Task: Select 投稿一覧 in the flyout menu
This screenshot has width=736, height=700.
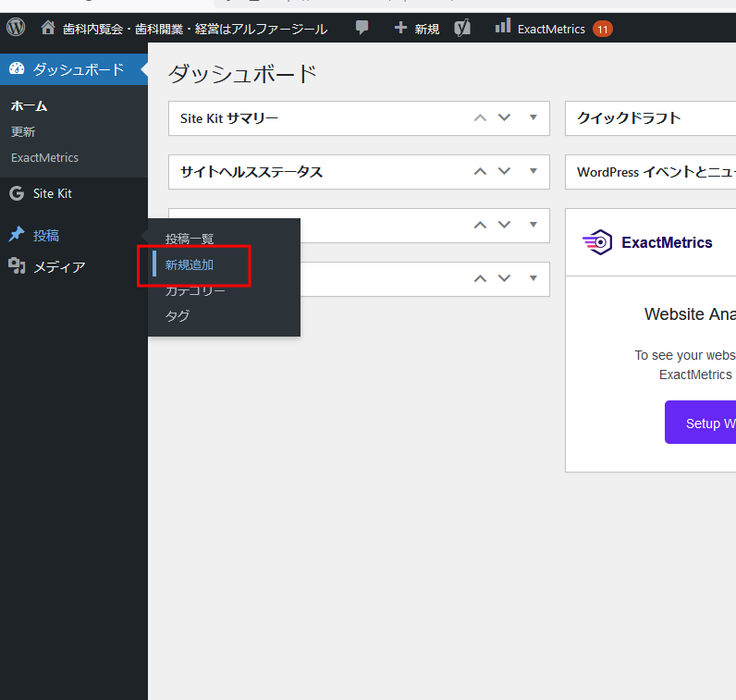Action: [190, 239]
